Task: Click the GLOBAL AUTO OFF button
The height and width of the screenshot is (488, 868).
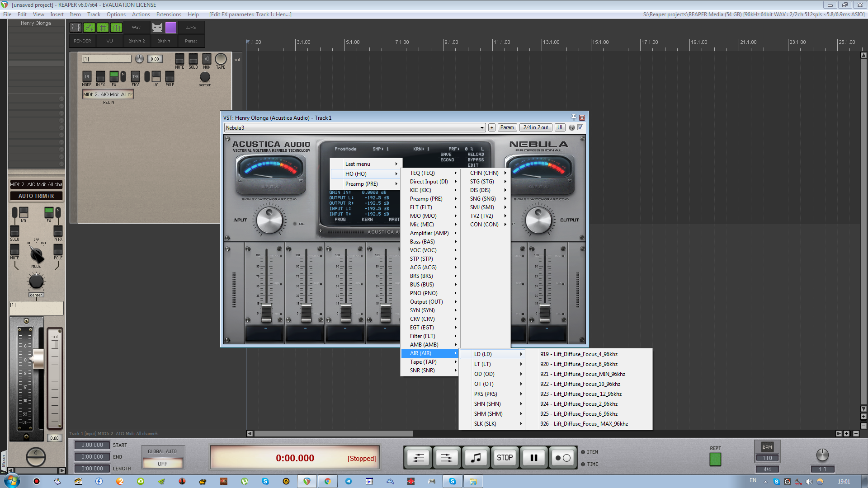Action: pos(162,464)
